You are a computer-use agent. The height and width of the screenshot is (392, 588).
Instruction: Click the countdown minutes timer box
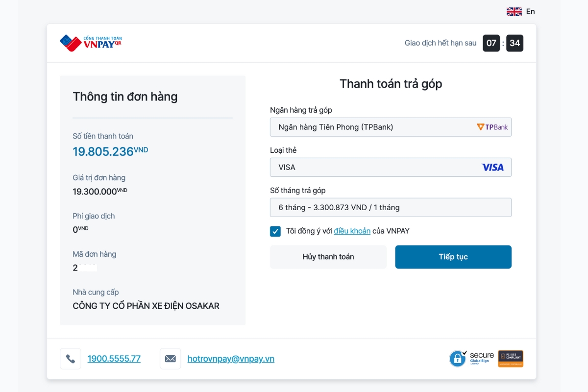tap(491, 43)
